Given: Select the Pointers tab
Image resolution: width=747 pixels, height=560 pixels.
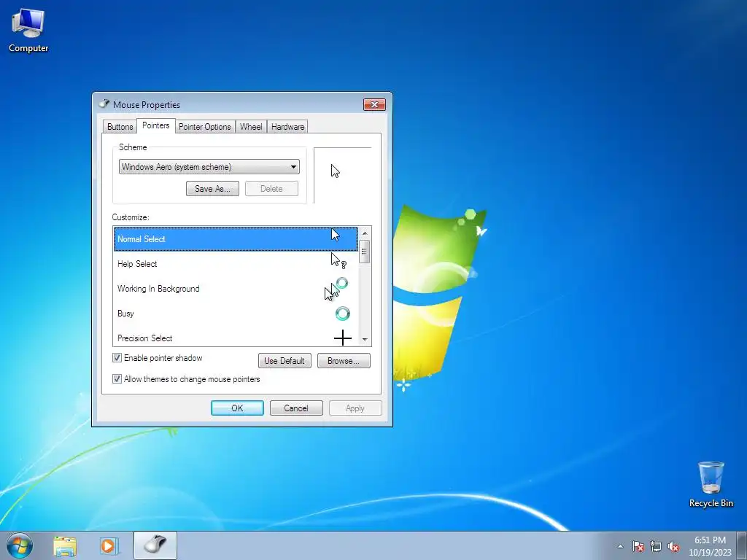Looking at the screenshot, I should [156, 125].
